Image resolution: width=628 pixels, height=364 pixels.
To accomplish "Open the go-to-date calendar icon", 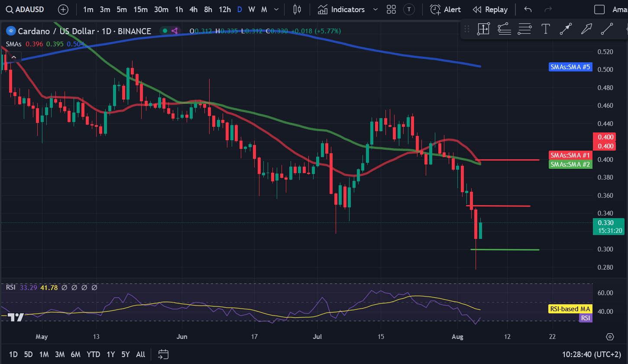I will [x=163, y=354].
